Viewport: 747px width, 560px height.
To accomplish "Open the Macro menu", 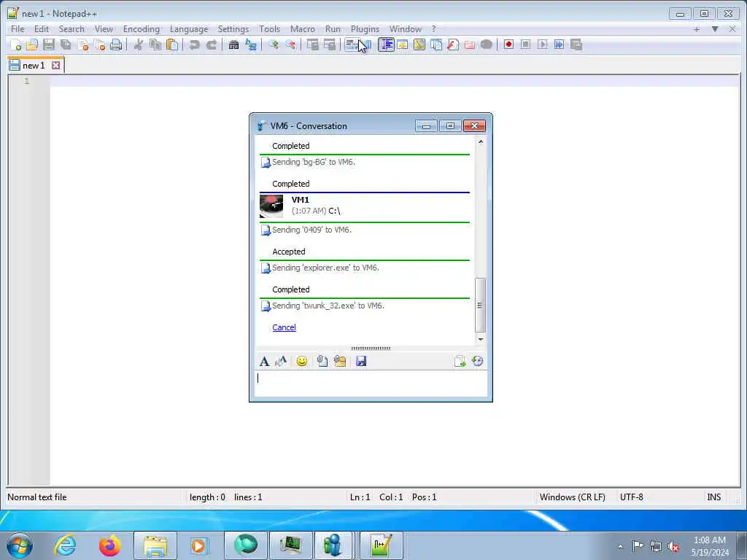I will [x=303, y=29].
